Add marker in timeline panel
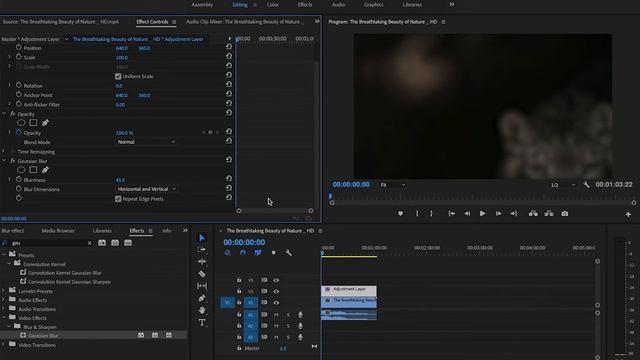Viewport: 640px width, 360px height. pos(273,253)
